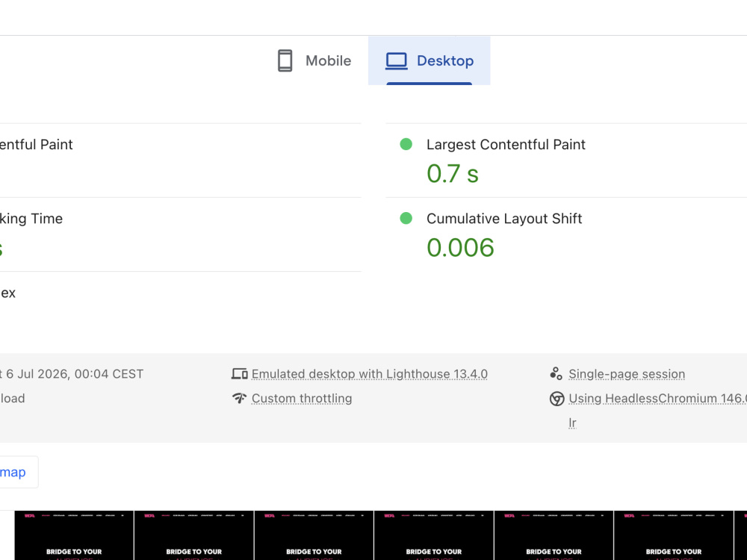Click the Desktop laptop icon
This screenshot has width=747, height=560.
(x=397, y=61)
